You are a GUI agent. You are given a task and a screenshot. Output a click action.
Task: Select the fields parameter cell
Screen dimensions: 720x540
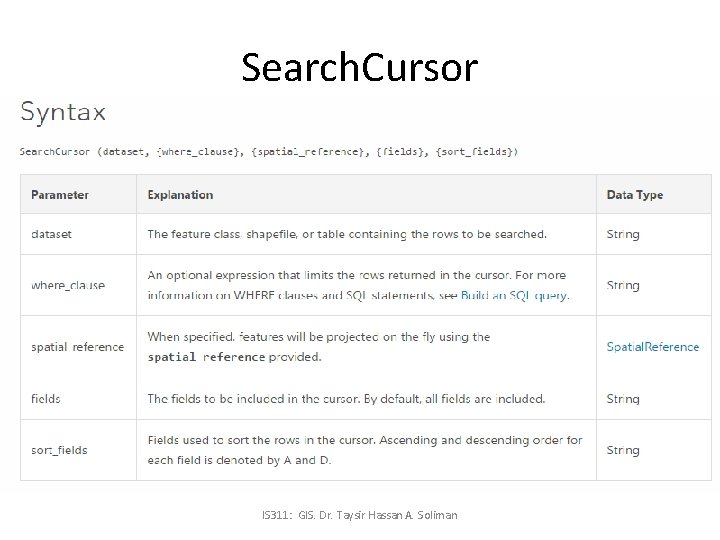(46, 399)
